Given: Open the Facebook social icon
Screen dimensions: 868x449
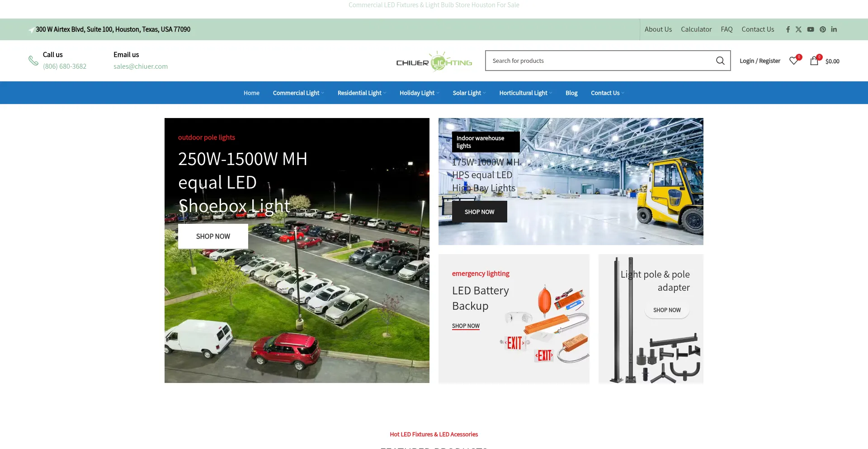Looking at the screenshot, I should coord(788,29).
